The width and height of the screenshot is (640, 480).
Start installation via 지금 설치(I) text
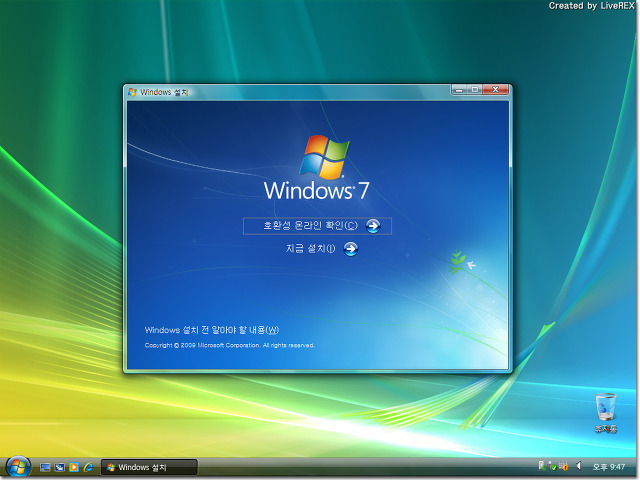(310, 248)
